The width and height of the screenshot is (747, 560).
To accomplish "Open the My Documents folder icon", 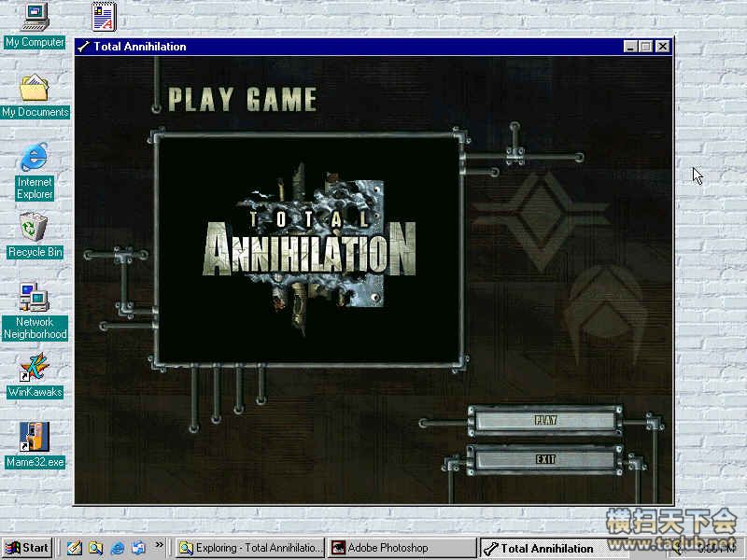I will tap(35, 89).
